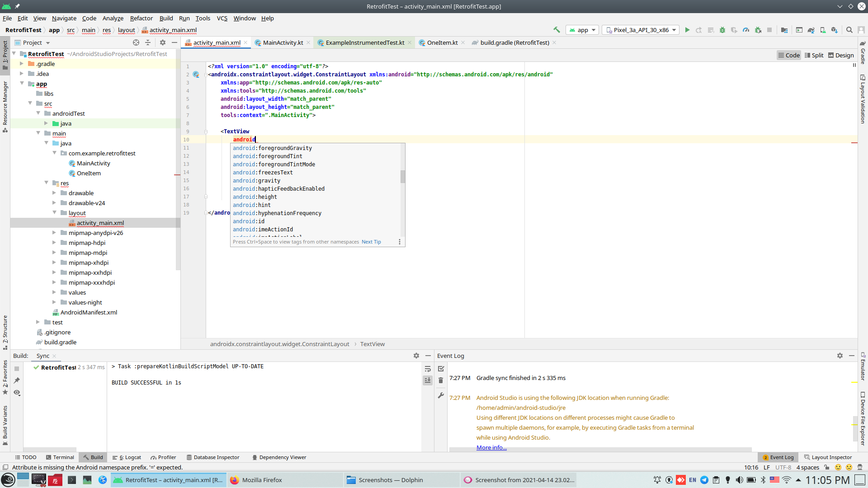Sync project with Gradle files icon
This screenshot has width=868, height=488.
(x=811, y=30)
